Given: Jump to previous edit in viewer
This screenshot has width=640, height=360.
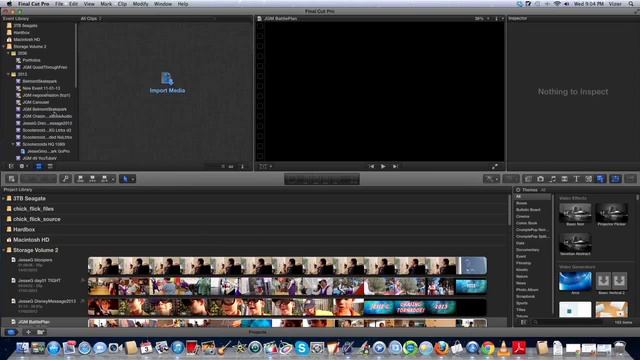Looking at the screenshot, I should [371, 166].
